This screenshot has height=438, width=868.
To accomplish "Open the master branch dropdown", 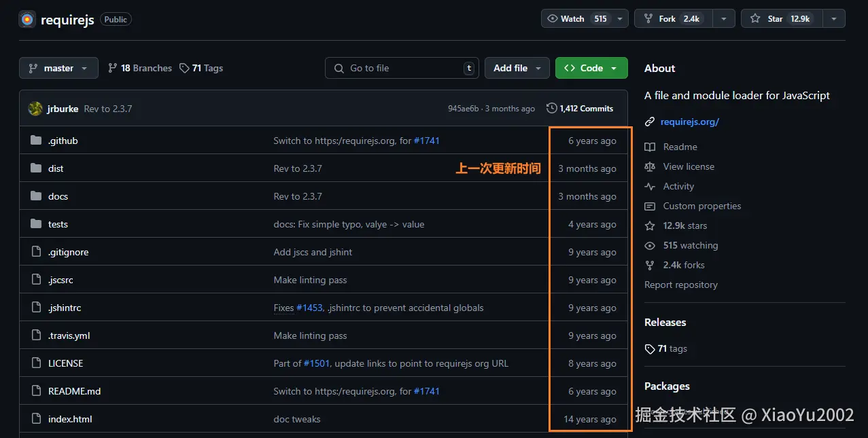I will point(58,68).
